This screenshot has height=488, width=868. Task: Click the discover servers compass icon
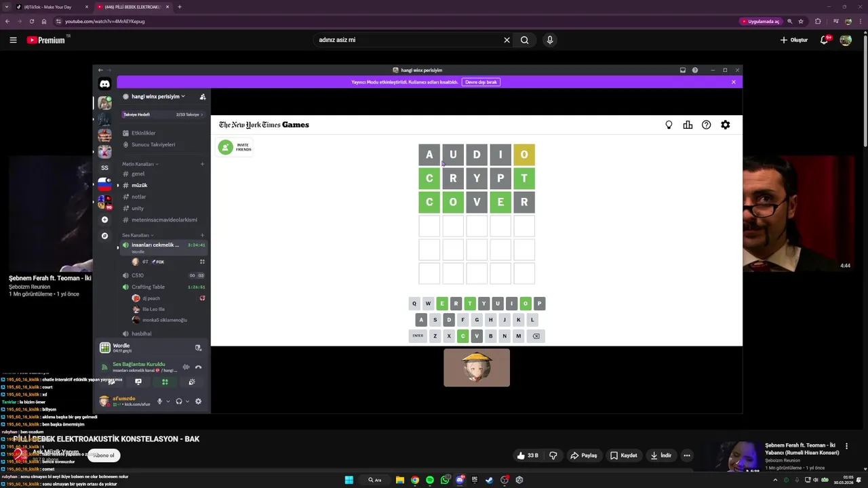click(x=104, y=236)
